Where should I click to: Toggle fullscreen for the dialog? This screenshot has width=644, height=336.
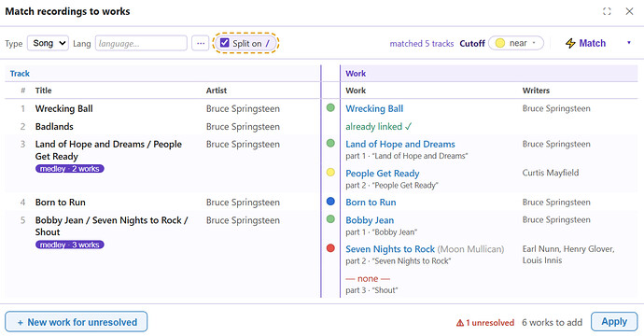607,11
